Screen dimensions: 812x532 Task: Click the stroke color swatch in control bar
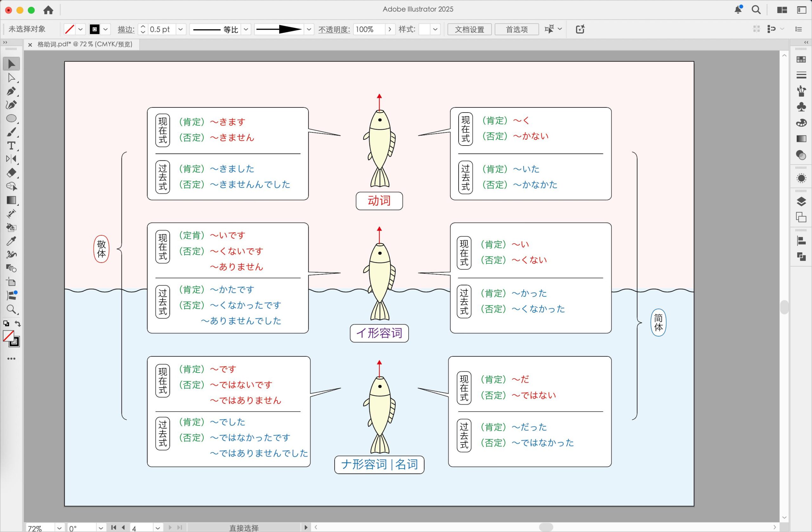point(95,29)
